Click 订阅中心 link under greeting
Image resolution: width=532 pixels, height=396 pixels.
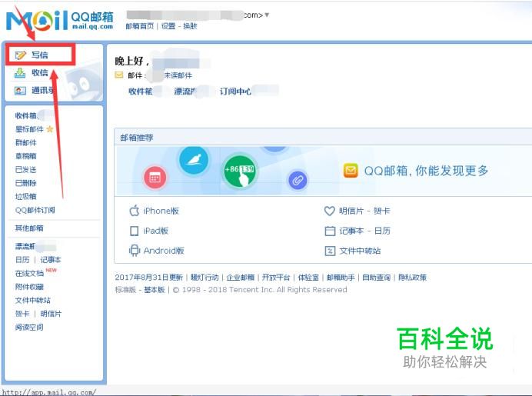pos(235,92)
